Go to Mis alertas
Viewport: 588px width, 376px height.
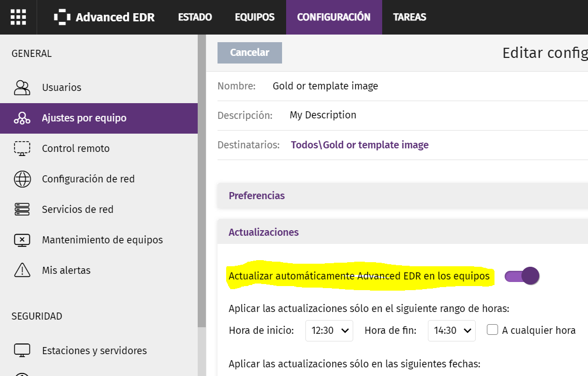[x=99, y=270]
